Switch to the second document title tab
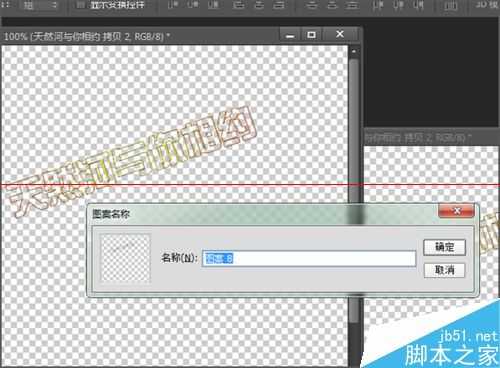Image resolution: width=500 pixels, height=368 pixels. (417, 138)
